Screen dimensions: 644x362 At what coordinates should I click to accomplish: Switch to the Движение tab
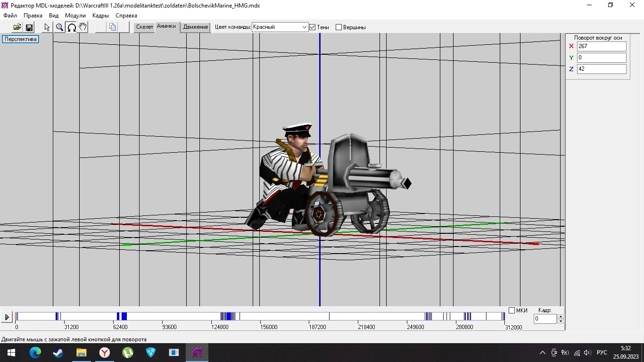pos(196,27)
